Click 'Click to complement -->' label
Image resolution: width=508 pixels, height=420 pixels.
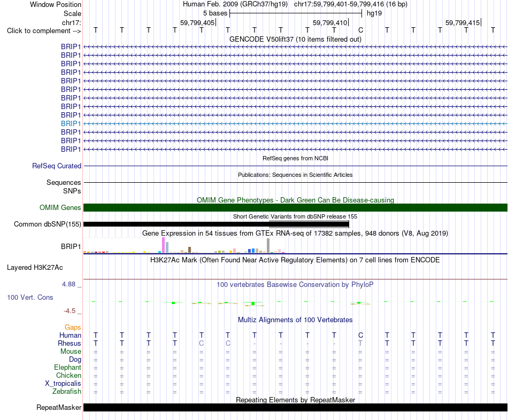(44, 31)
